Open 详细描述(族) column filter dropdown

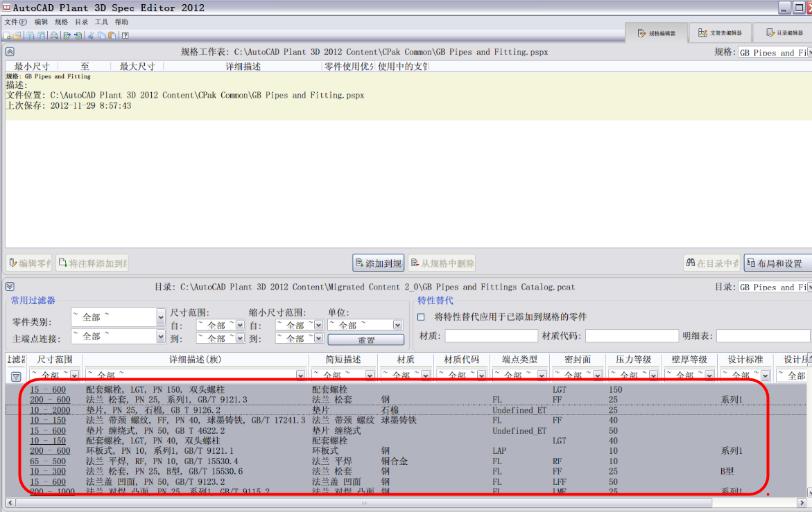pos(300,376)
